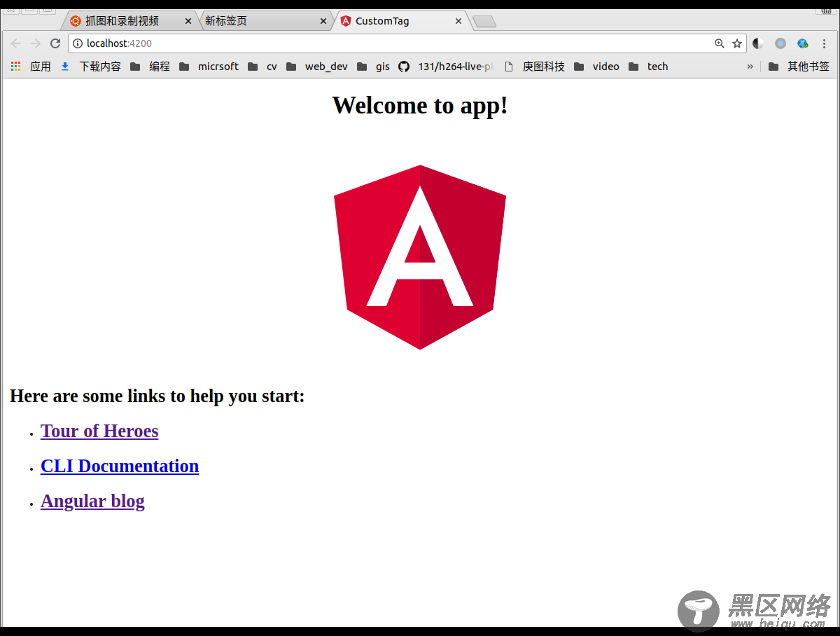Open the 其他书签 folder
The height and width of the screenshot is (636, 840).
[799, 67]
